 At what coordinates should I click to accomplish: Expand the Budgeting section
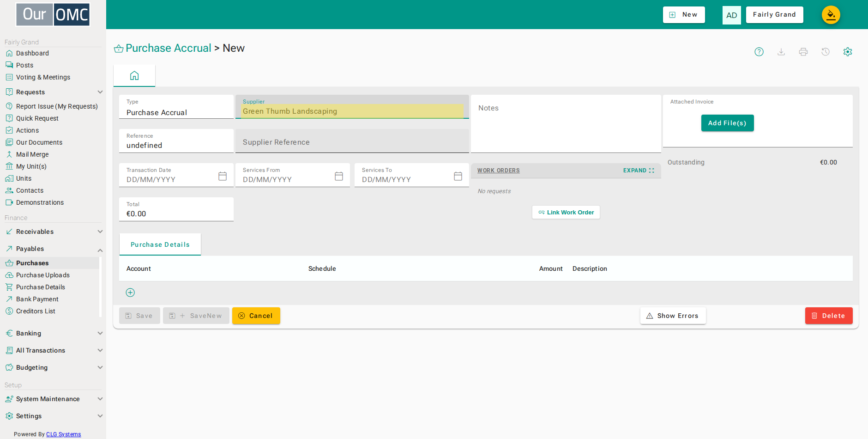(53, 367)
